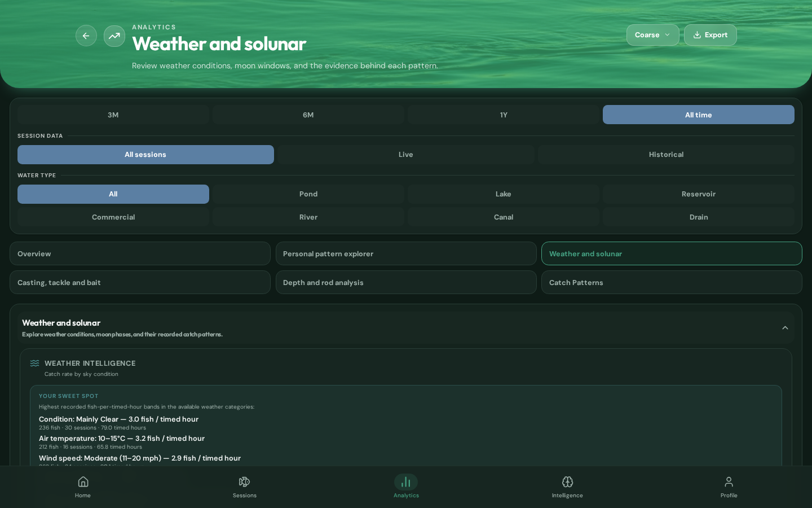The image size is (812, 508).
Task: Select the 6M time range
Action: [308, 115]
